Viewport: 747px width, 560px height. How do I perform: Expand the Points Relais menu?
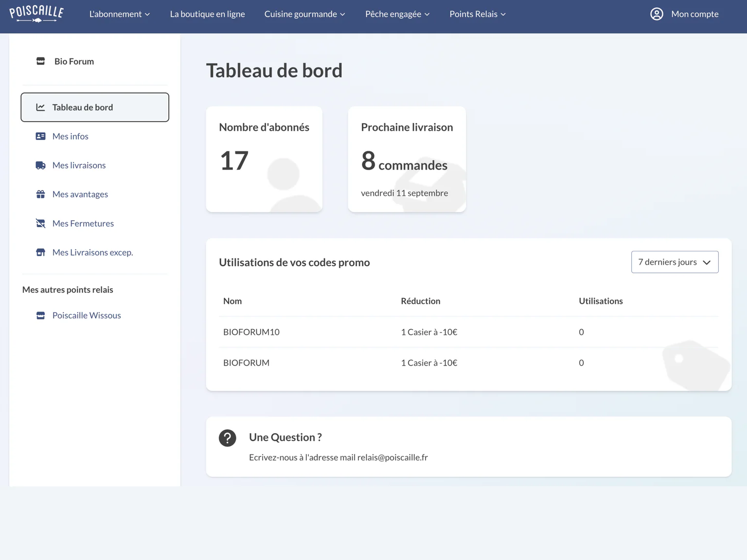478,14
